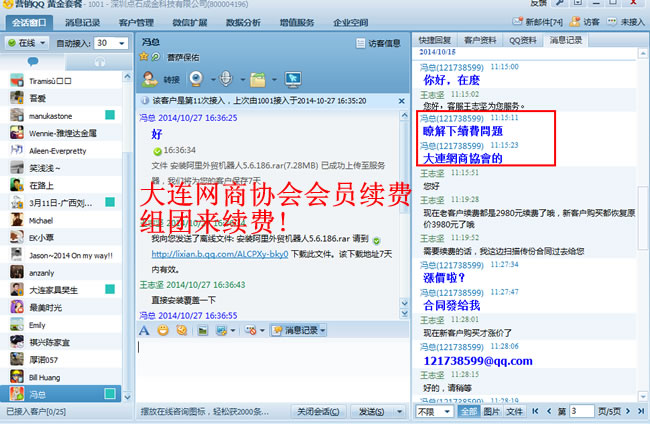Switch to 快捷回复 right panel tab

(434, 40)
